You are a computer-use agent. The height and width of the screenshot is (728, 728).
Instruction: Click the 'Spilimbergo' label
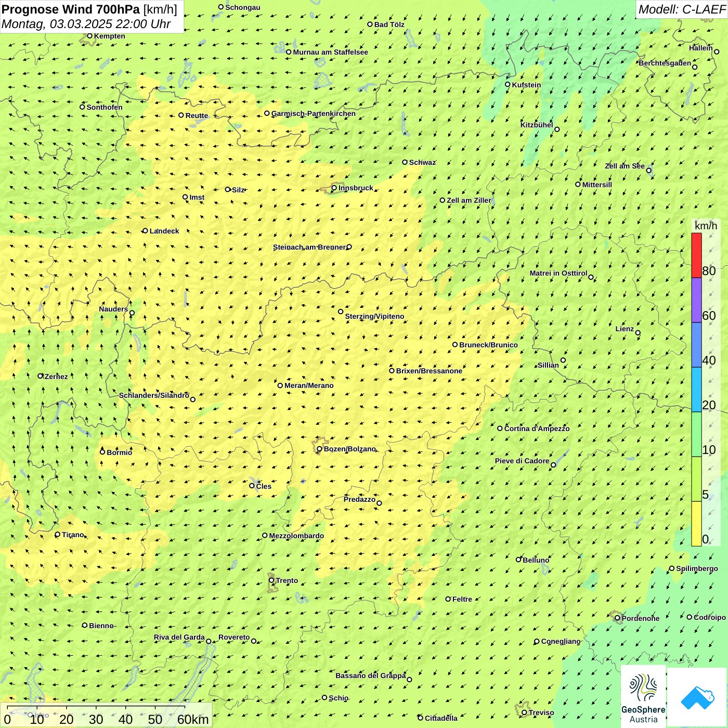click(697, 568)
